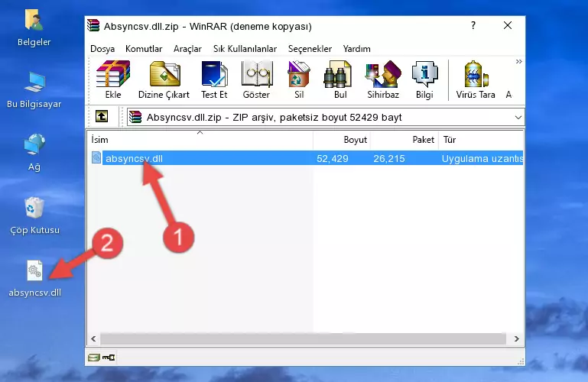Screen dimensions: 588x382
Task: Open the Araçlar menu
Action: point(187,49)
